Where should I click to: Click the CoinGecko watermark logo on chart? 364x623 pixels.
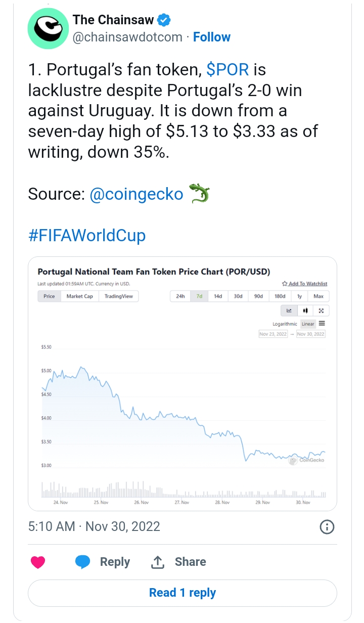[x=306, y=460]
